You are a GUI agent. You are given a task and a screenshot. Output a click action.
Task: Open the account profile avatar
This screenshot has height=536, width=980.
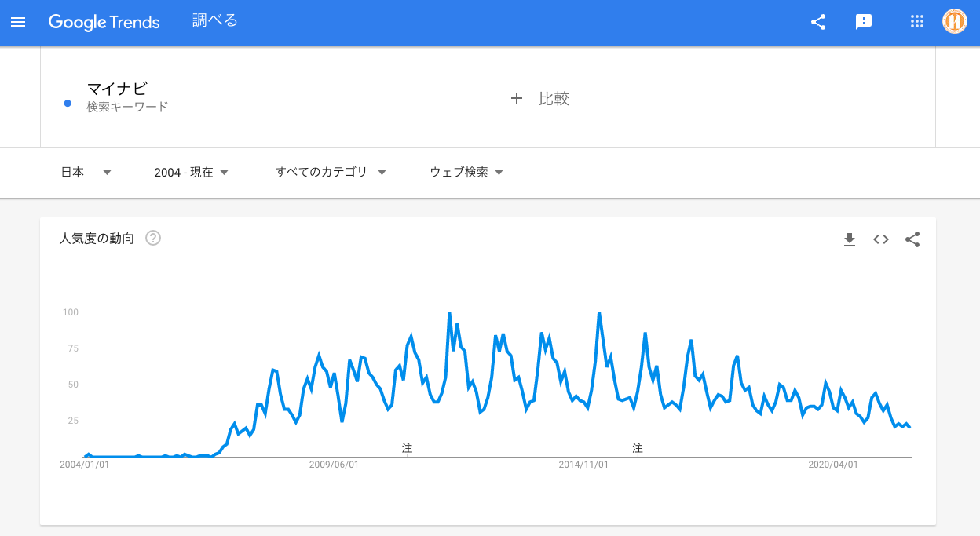(955, 21)
